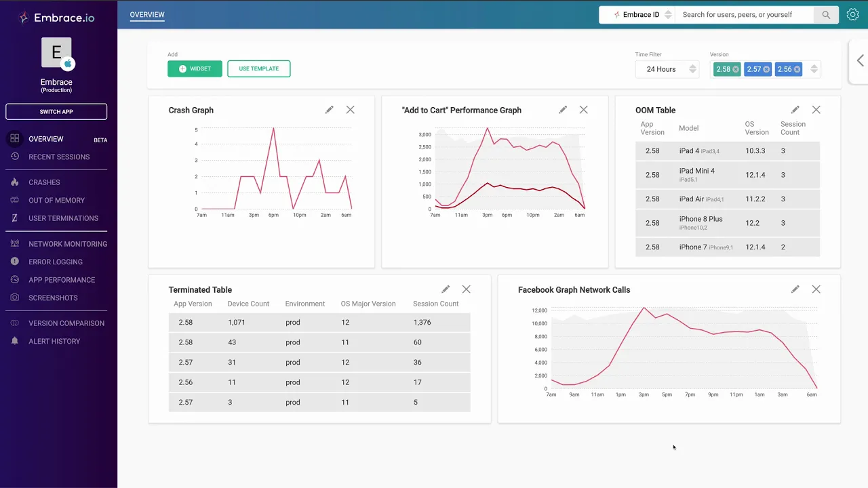Click the Embrace app avatar
The width and height of the screenshot is (868, 488).
point(56,53)
